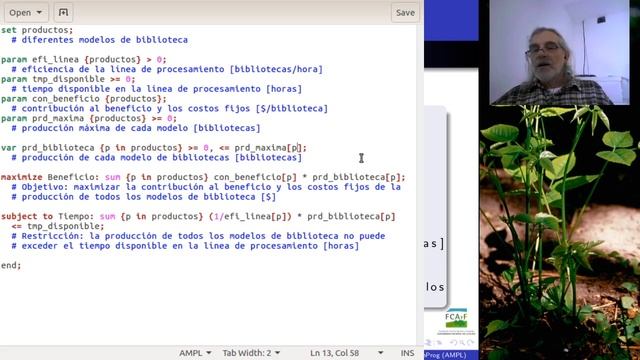Click the 'subject to Tiempo' constraint line
Screen dimensions: 640x360
(198, 216)
